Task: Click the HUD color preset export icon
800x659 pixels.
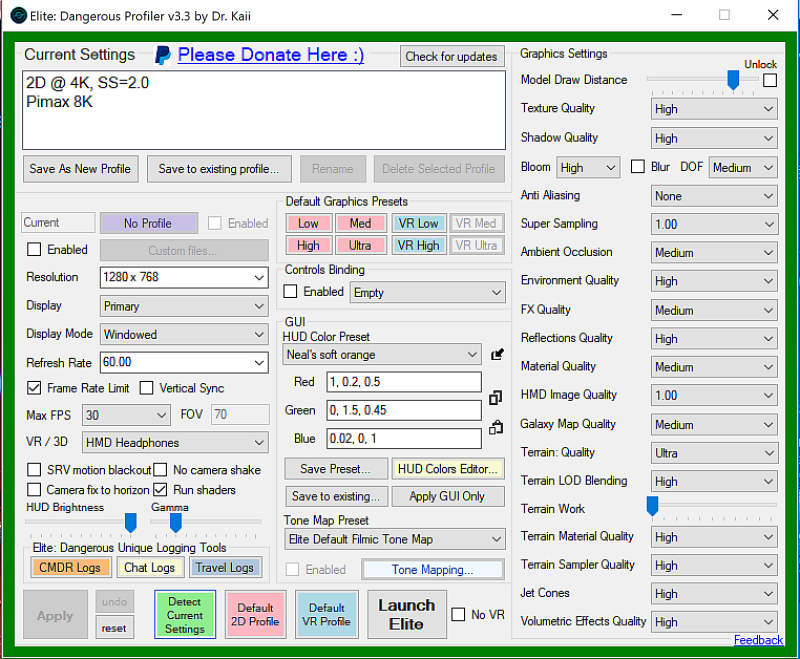Action: click(x=497, y=354)
